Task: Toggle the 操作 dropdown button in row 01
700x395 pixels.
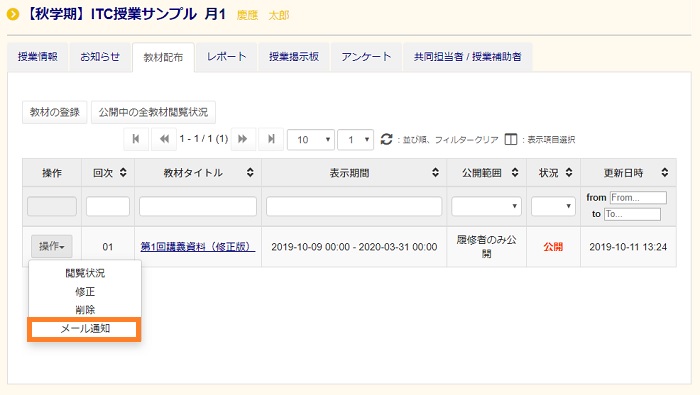Action: pyautogui.click(x=51, y=246)
